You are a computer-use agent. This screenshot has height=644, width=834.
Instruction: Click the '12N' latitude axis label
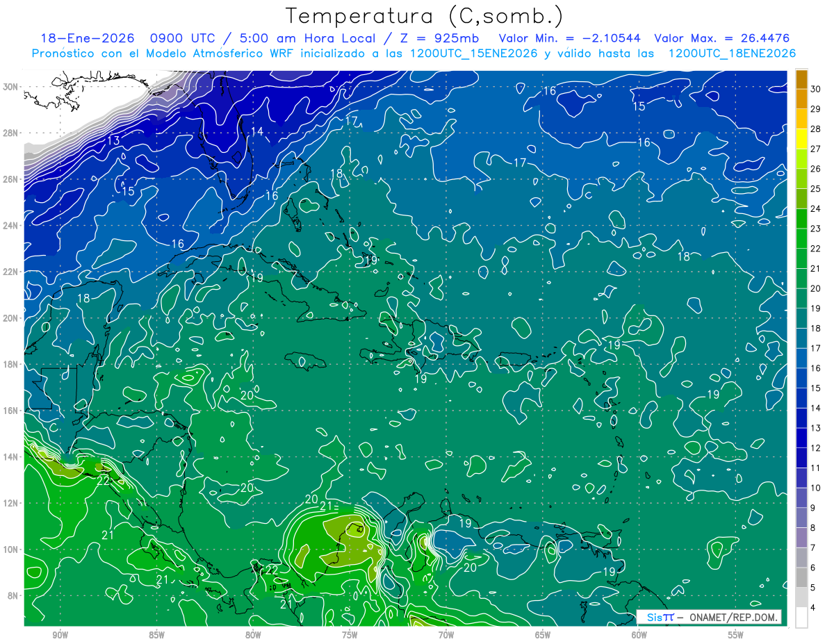point(12,503)
